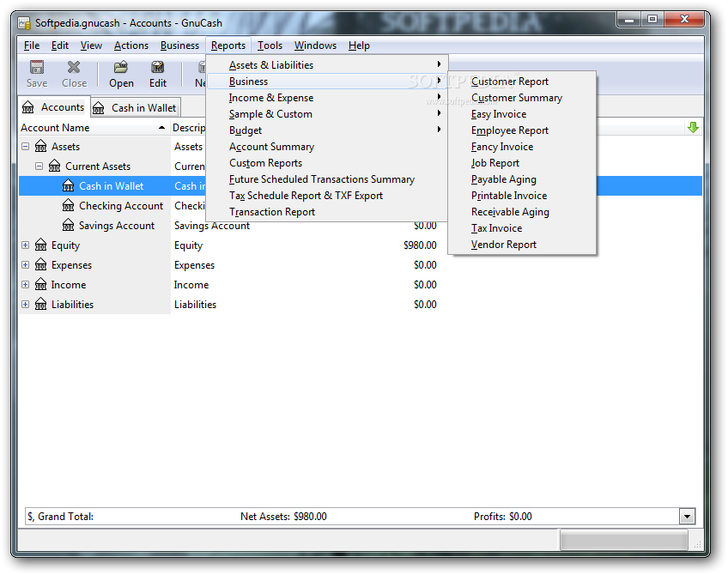Open the Actions menu
The height and width of the screenshot is (575, 728).
(131, 45)
